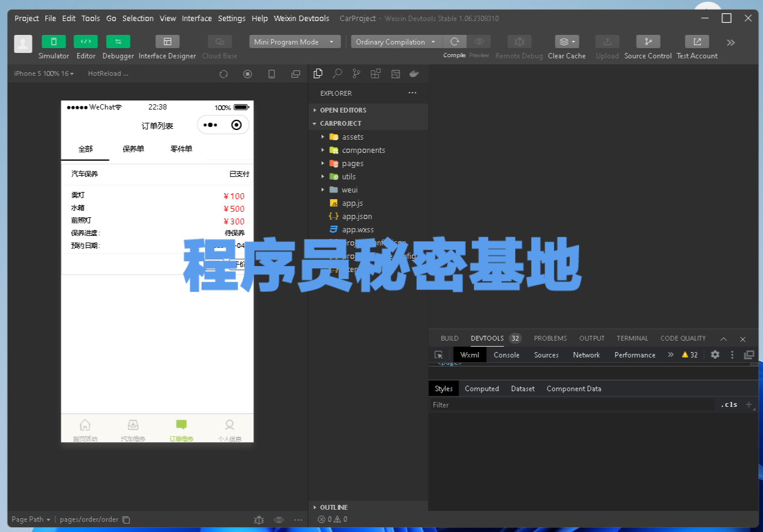Open the Weixin Devtools menu
The width and height of the screenshot is (763, 532).
click(301, 18)
